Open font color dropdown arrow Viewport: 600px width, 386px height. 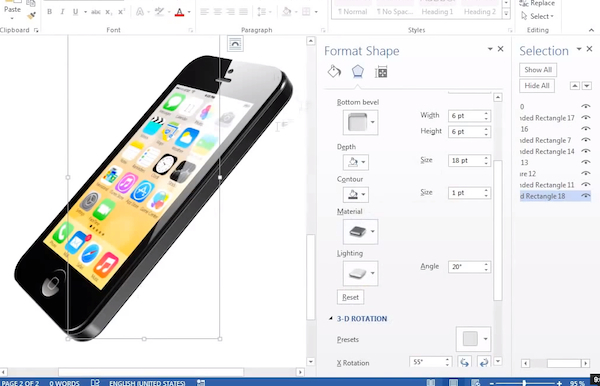[189, 12]
